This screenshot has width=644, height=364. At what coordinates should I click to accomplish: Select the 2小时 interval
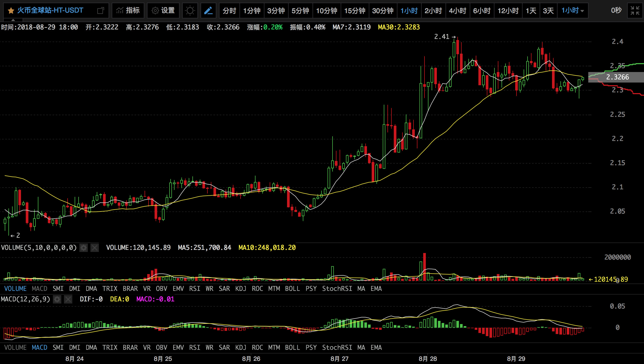click(x=433, y=11)
